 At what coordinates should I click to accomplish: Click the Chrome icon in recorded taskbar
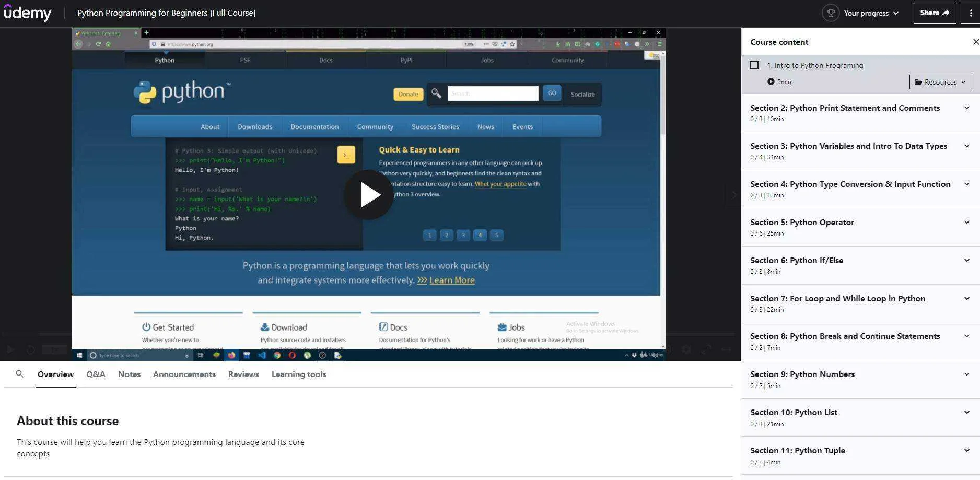277,355
